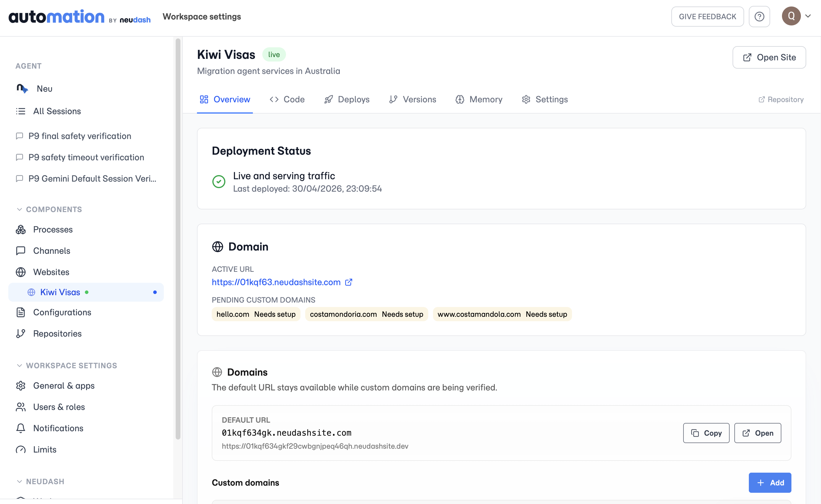
Task: Click the Websites globe icon
Action: point(21,272)
